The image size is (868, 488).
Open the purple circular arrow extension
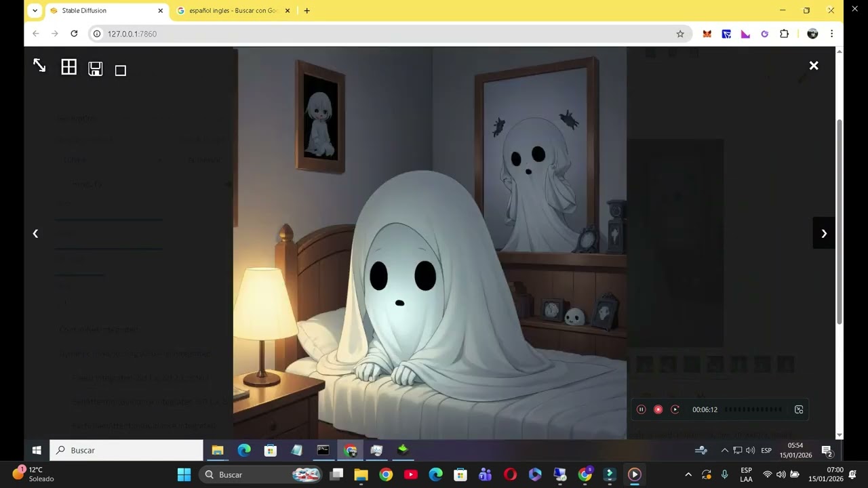click(764, 34)
